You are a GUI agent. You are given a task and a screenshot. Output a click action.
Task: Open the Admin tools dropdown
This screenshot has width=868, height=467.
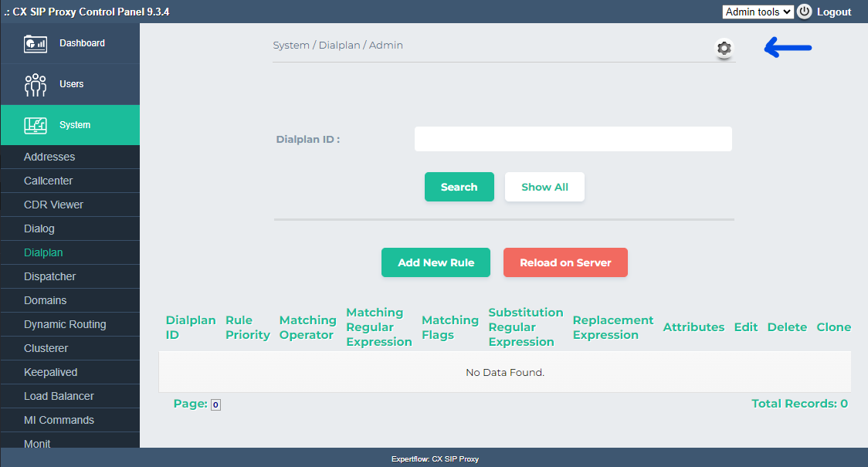(x=758, y=12)
